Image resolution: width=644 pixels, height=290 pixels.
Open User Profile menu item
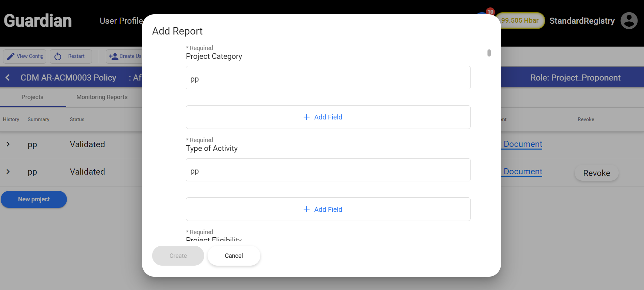(121, 21)
